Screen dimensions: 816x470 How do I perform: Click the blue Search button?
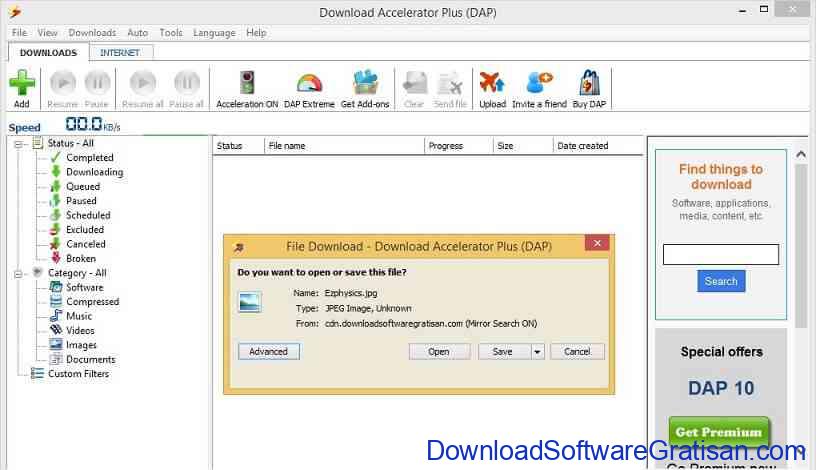tap(721, 281)
